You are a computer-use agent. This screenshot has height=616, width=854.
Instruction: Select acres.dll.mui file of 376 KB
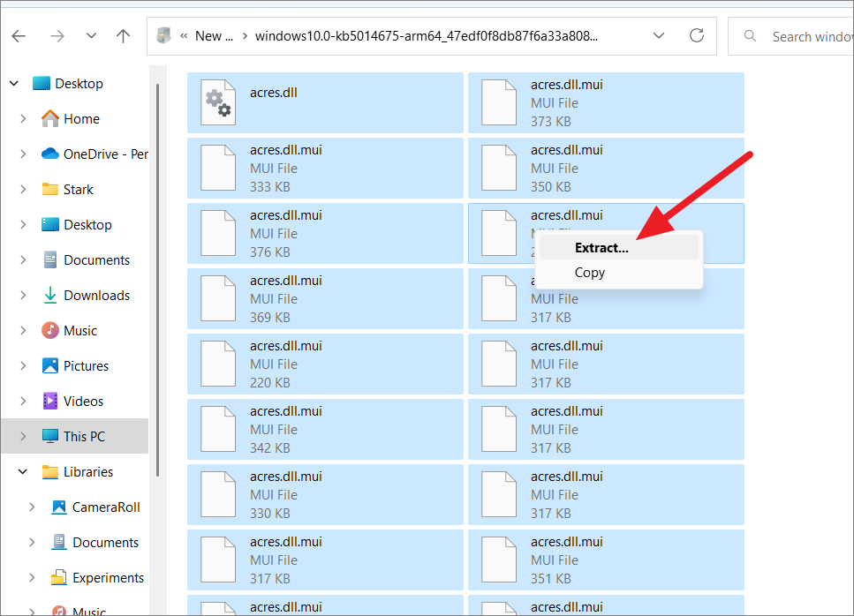(x=325, y=234)
